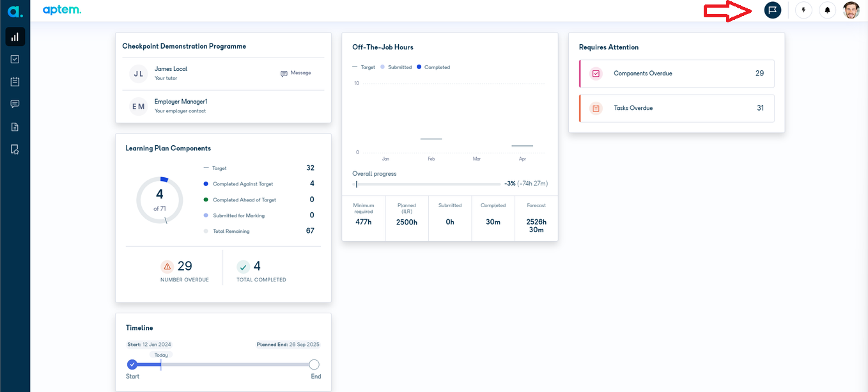Message tutor James Local
The width and height of the screenshot is (868, 392).
point(295,73)
